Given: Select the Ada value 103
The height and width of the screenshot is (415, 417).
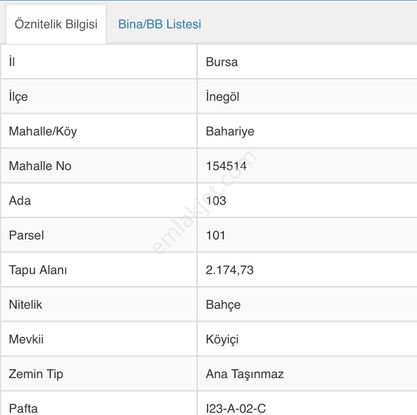Looking at the screenshot, I should [216, 201].
